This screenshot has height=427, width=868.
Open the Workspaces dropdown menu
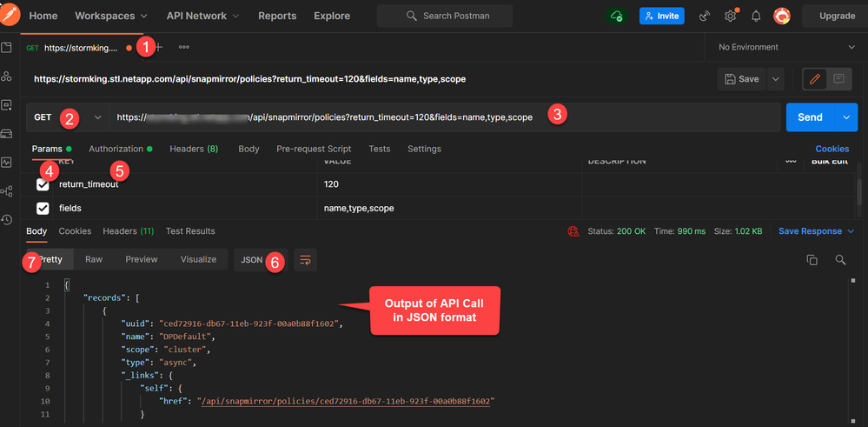tap(110, 16)
